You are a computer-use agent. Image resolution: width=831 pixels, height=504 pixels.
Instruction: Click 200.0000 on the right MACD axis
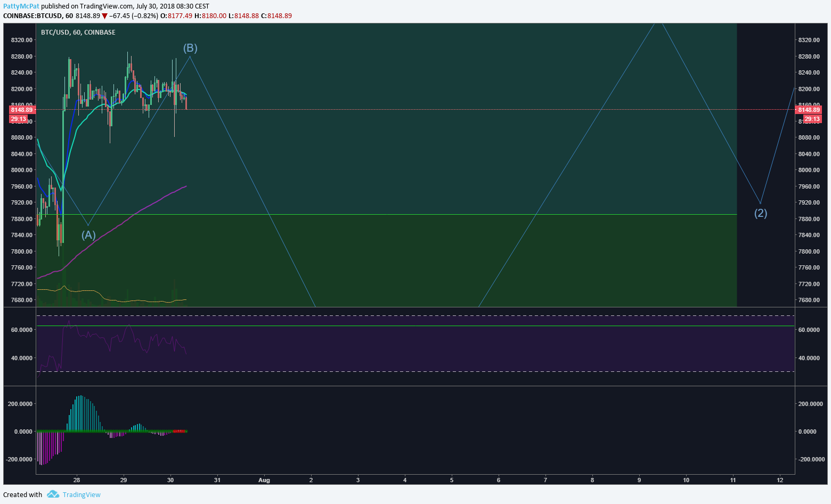tap(811, 404)
